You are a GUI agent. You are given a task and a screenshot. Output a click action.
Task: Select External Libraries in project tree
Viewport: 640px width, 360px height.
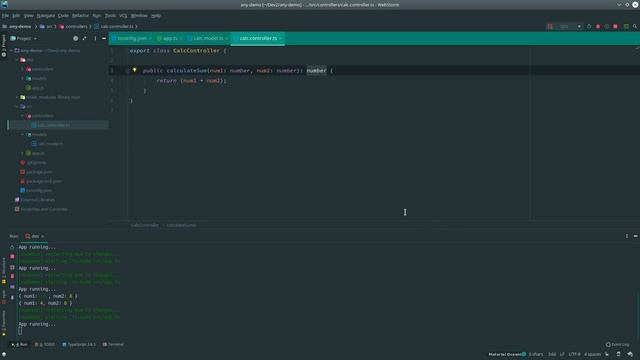pyautogui.click(x=38, y=200)
